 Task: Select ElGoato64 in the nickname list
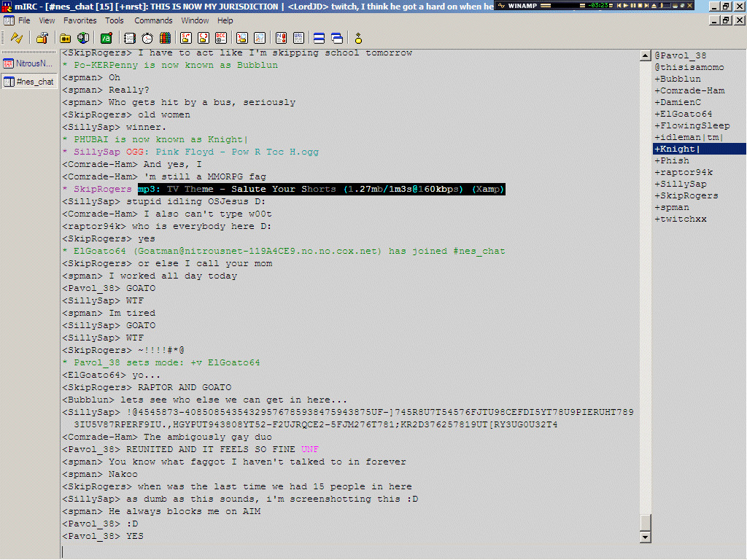[x=686, y=114]
